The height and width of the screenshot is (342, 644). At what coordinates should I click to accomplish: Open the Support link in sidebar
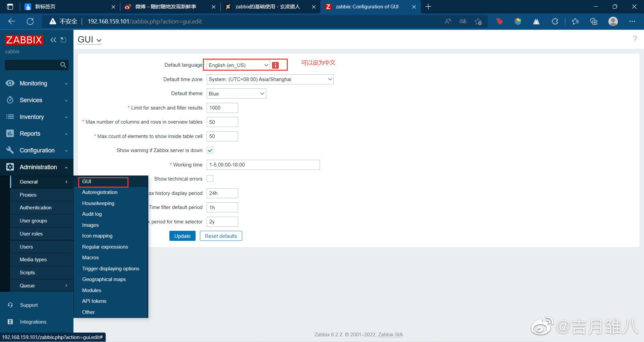click(x=29, y=305)
